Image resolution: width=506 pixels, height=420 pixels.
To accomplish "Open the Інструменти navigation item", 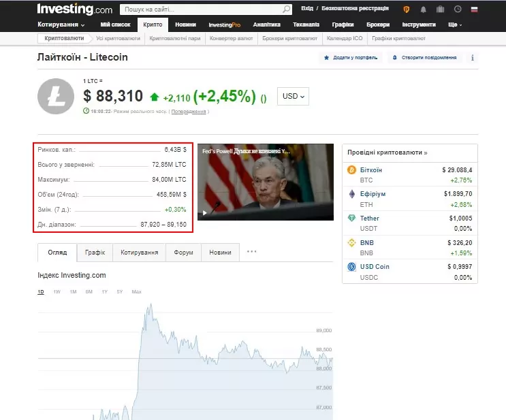I will (x=419, y=25).
